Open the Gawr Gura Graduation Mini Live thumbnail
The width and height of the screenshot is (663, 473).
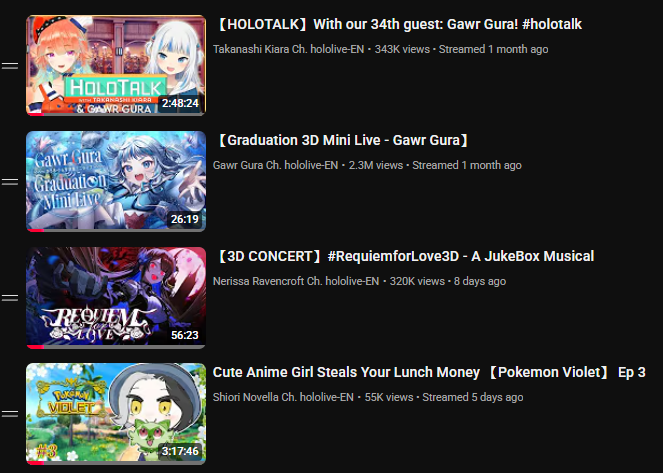tap(116, 181)
